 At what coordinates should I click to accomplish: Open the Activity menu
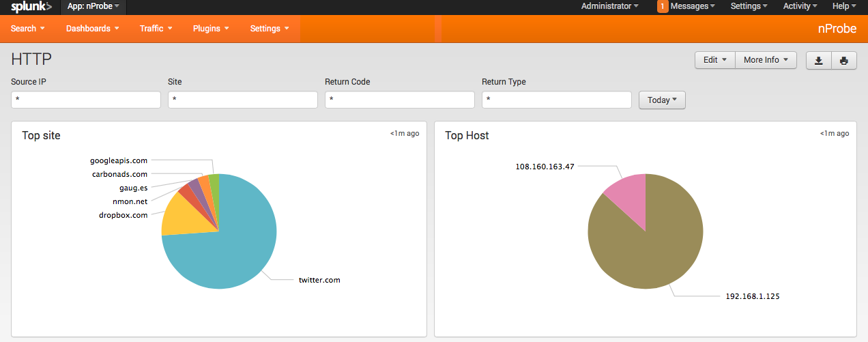click(x=800, y=6)
